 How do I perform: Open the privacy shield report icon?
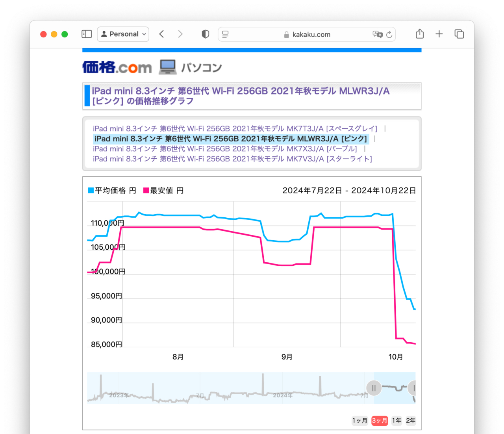(205, 34)
